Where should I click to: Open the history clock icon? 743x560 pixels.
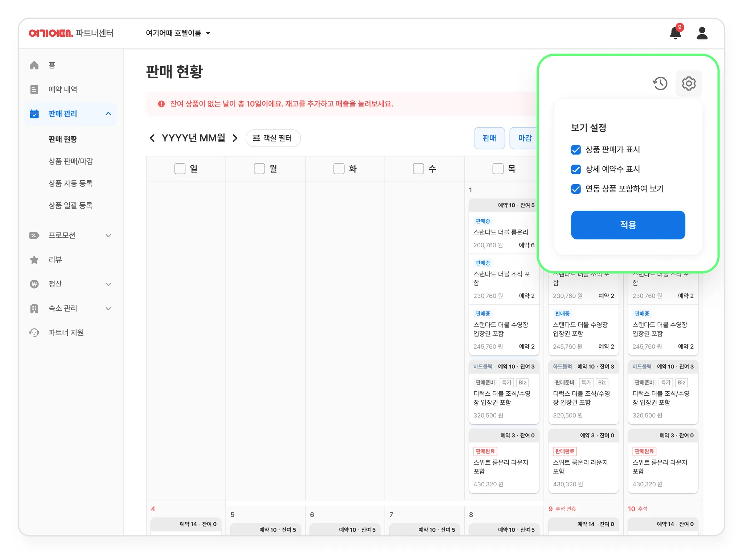pos(660,83)
